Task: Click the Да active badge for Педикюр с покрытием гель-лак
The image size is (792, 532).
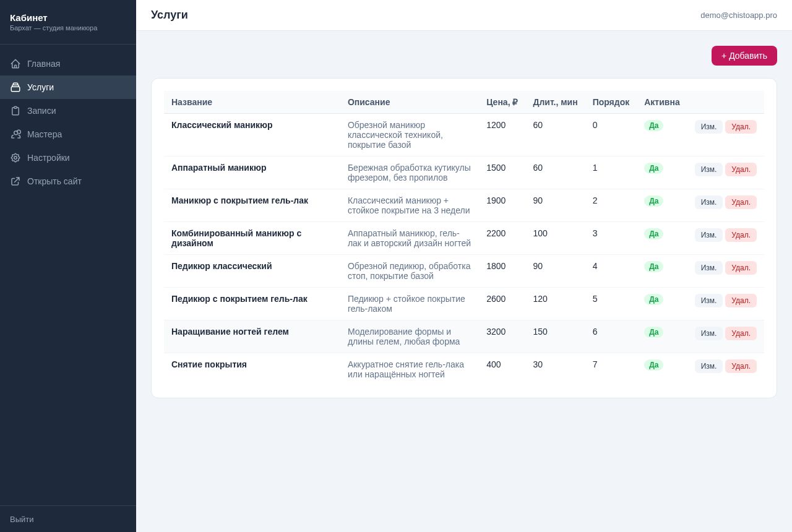Action: tap(653, 299)
